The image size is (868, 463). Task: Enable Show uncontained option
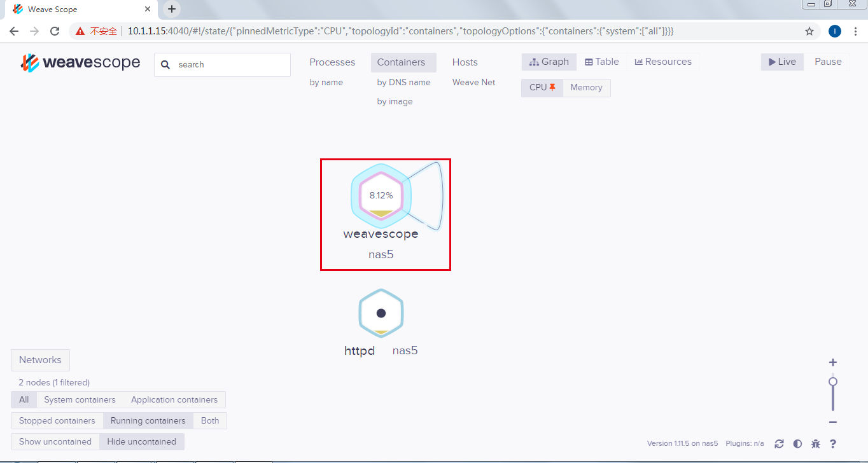point(55,442)
